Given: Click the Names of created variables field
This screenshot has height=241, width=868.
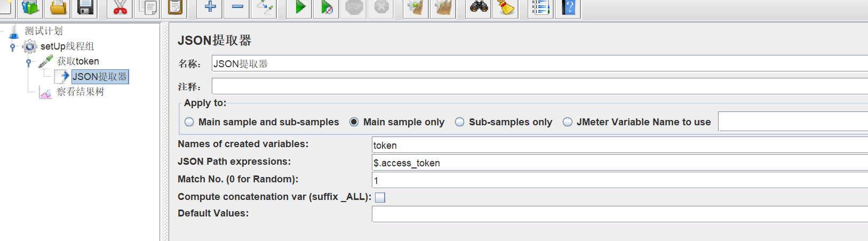Looking at the screenshot, I should [x=619, y=146].
